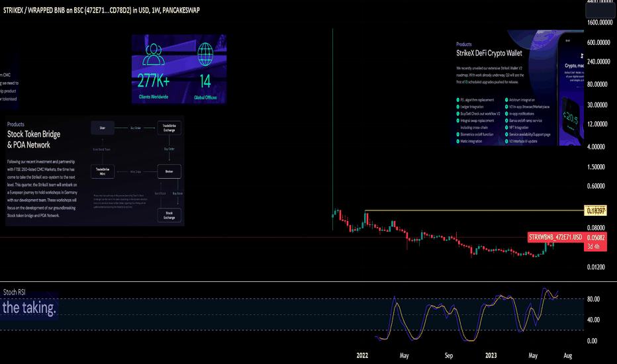This screenshot has width=617, height=364.
Task: Click the 30.00000 price axis label
Action: 597,105
